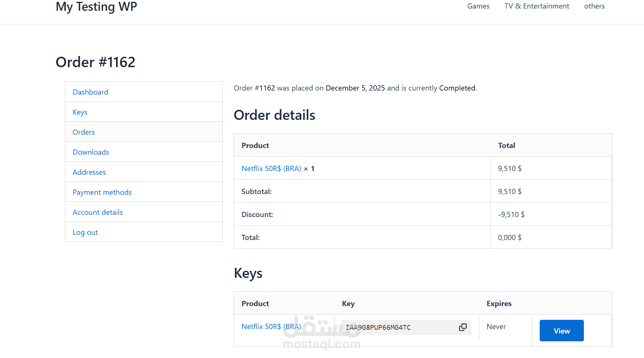Image resolution: width=644 pixels, height=358 pixels.
Task: Open the My Testing WP site title
Action: coord(97,6)
